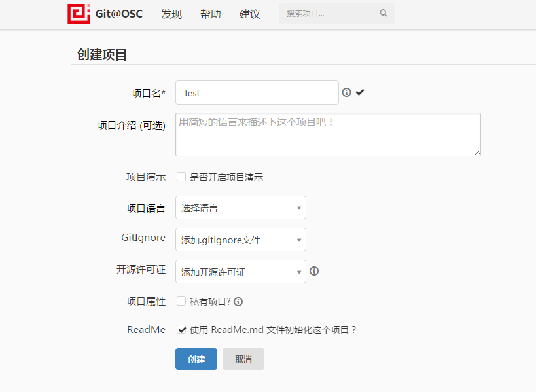Enable the 是否开启项目演示 checkbox
This screenshot has width=536, height=392.
[x=181, y=176]
